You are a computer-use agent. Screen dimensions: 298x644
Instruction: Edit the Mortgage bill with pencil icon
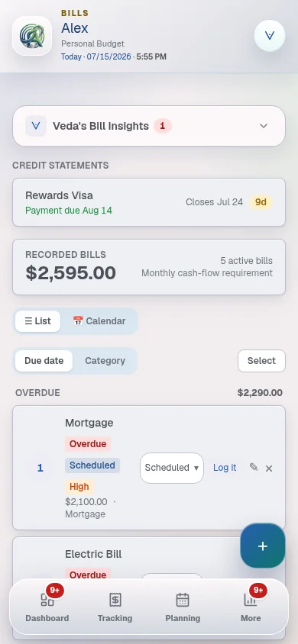(254, 467)
